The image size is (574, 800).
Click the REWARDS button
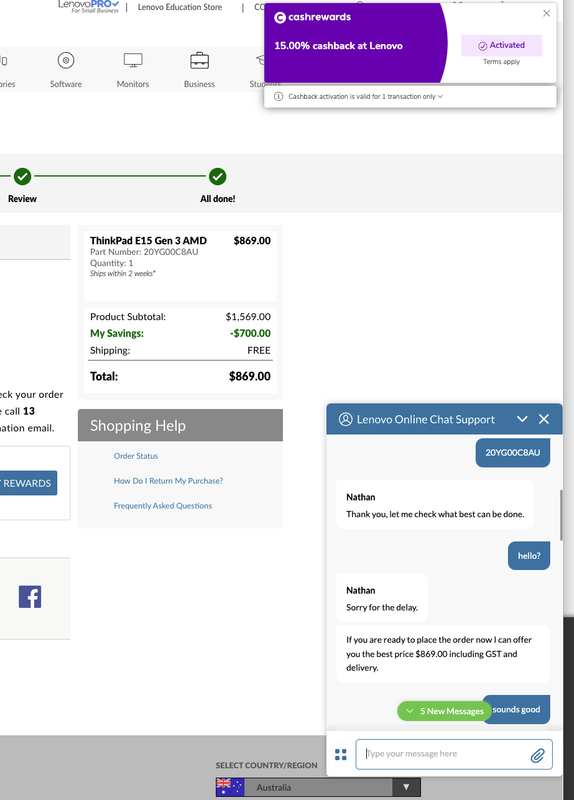click(x=28, y=483)
